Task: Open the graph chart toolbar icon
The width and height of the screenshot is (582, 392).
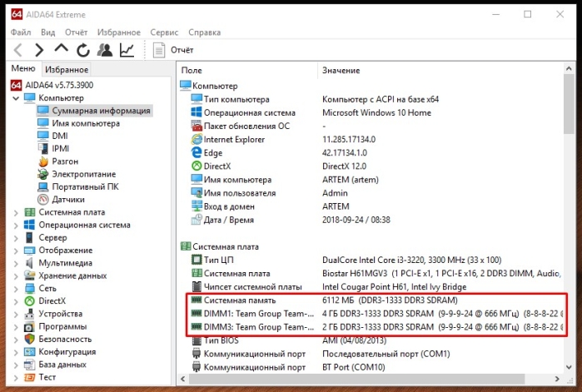Action: coord(127,50)
